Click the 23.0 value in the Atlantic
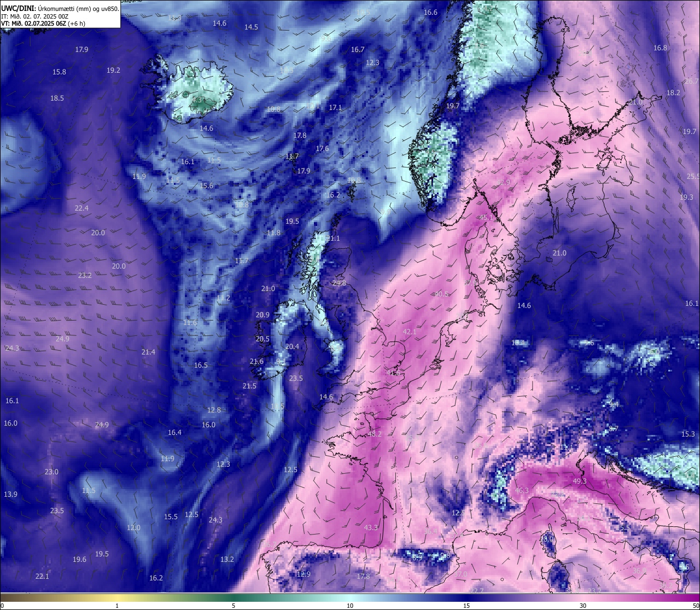This screenshot has width=700, height=610. (51, 472)
